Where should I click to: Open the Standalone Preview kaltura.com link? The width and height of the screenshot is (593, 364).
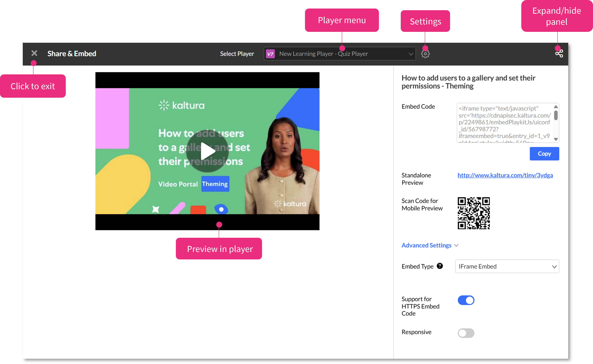coord(505,175)
